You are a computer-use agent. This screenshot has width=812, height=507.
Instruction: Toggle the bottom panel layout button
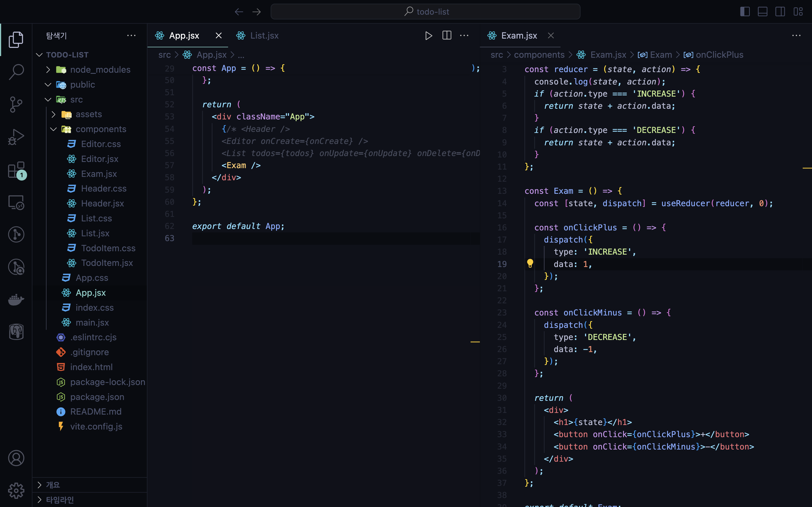coord(762,12)
